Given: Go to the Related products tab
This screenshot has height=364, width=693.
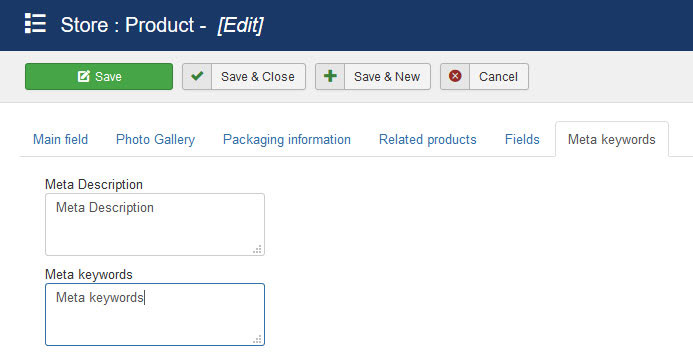Looking at the screenshot, I should 428,140.
